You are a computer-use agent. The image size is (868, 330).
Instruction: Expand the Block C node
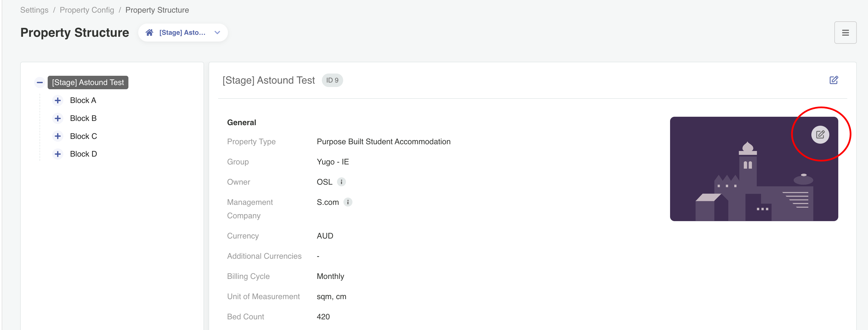(58, 136)
